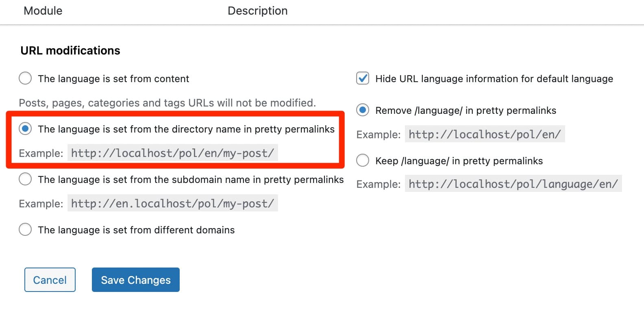644x309 pixels.
Task: Click example URL http://localhost/pol/language/en/
Action: click(x=513, y=184)
